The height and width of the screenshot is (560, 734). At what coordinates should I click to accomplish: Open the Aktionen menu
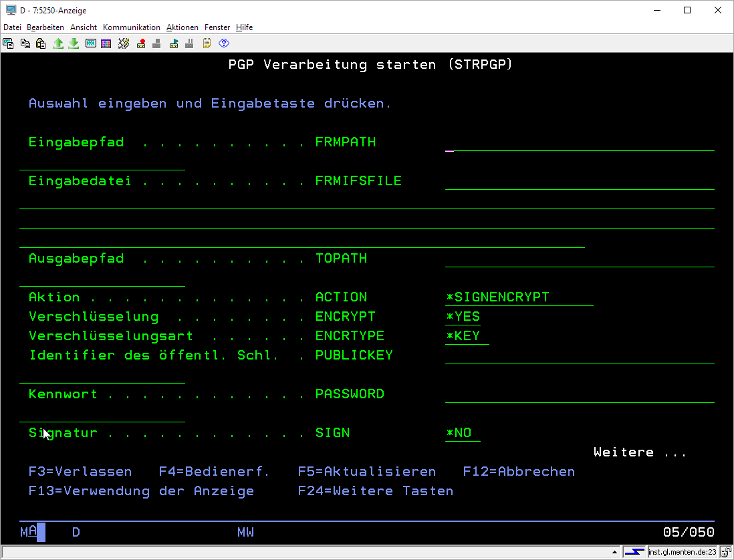182,27
